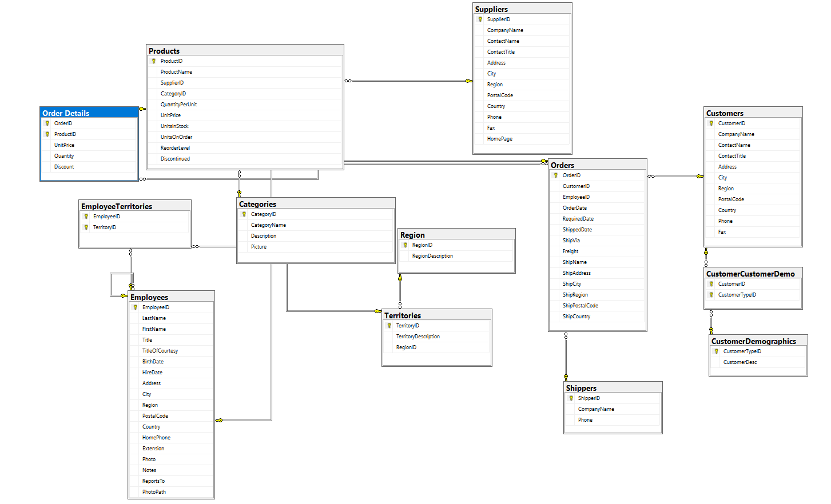Click the EmployeeID key icon in Employees table
This screenshot has width=831, height=504.
[x=136, y=307]
